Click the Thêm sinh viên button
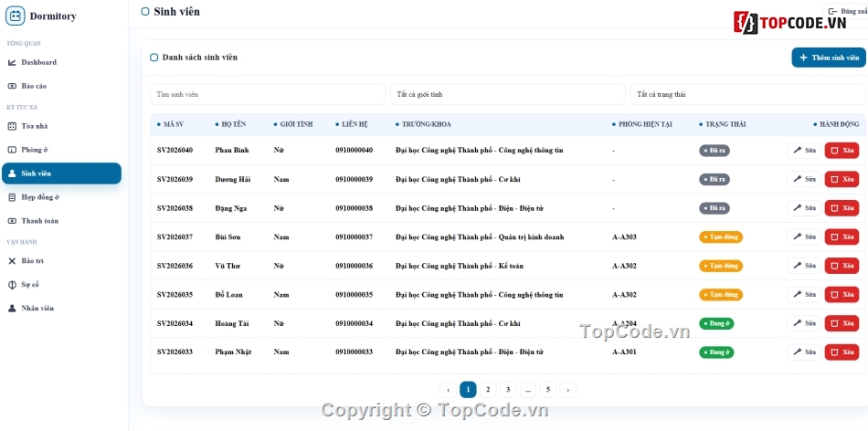The height and width of the screenshot is (431, 868). point(829,58)
